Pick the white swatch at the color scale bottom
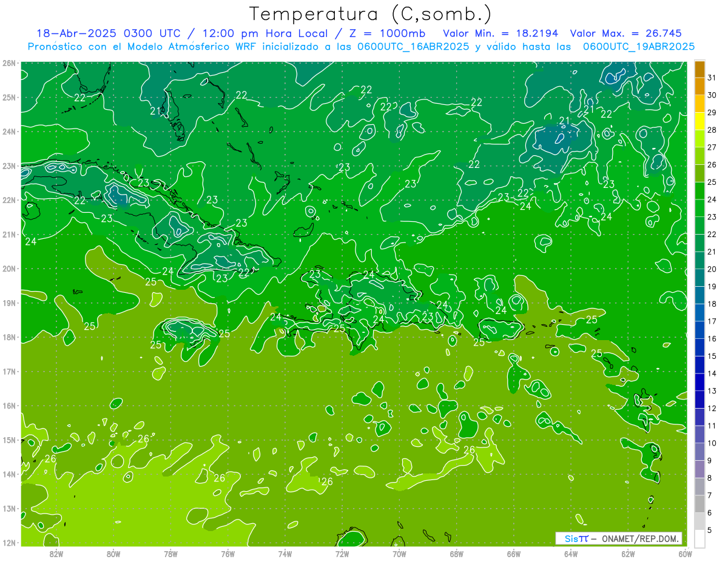728x562 pixels. 699,538
